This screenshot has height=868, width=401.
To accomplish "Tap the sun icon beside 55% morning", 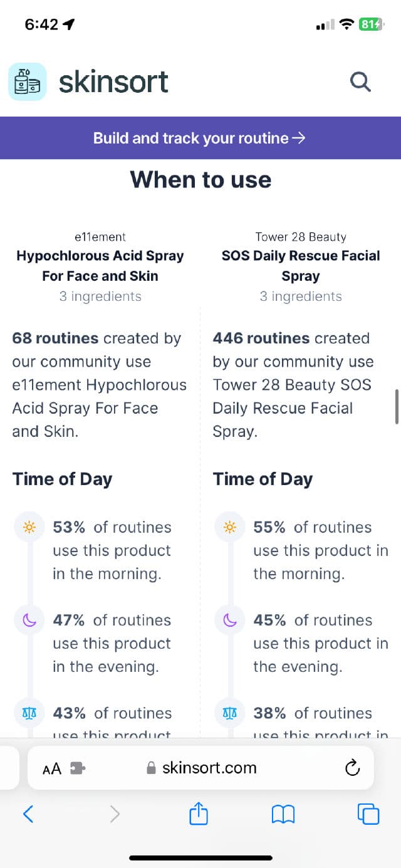I will tap(230, 528).
